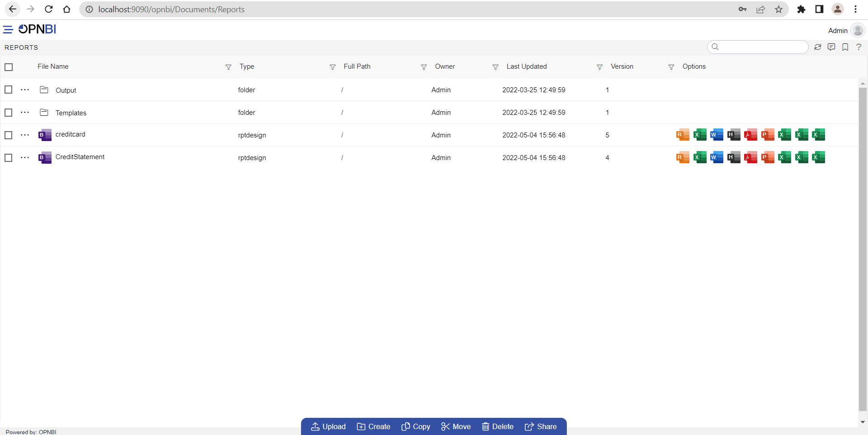Export creditcard using the PowerPoint icon
The height and width of the screenshot is (435, 868).
[x=768, y=135]
